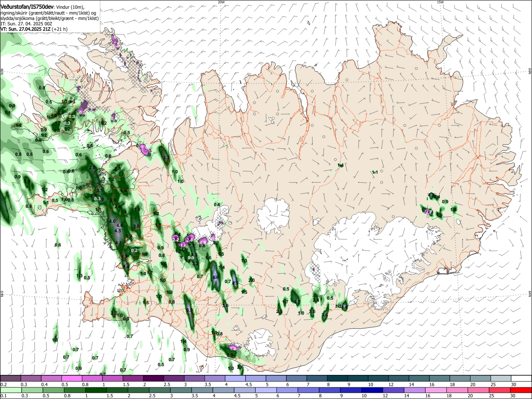Click the round white Hofsjökull glacier area
The height and width of the screenshot is (399, 532).
(x=273, y=215)
